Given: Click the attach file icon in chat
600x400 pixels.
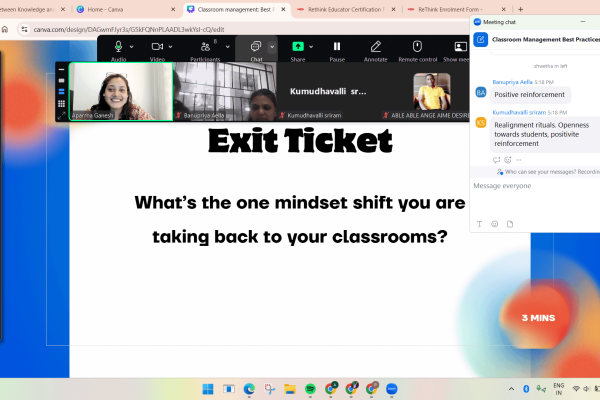Looking at the screenshot, I should point(509,223).
